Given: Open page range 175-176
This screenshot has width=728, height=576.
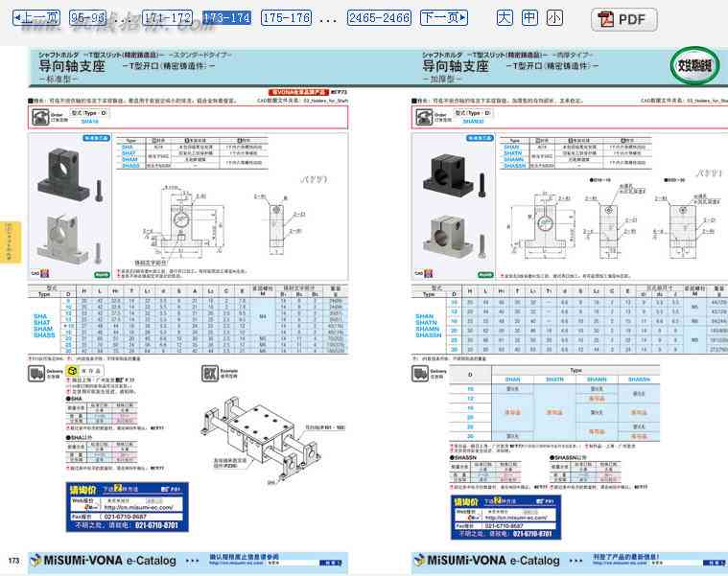Looking at the screenshot, I should (x=286, y=17).
